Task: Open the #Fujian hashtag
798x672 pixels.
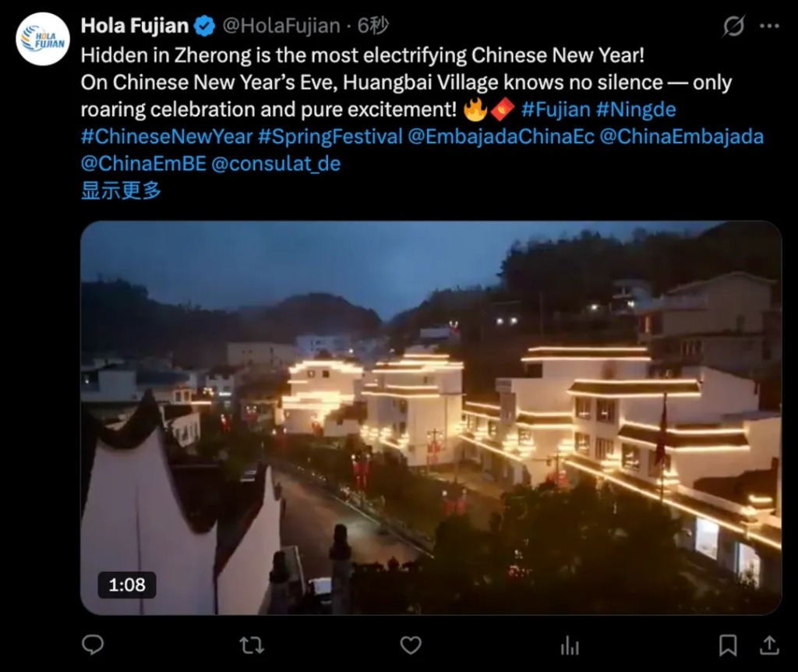Action: coord(556,109)
